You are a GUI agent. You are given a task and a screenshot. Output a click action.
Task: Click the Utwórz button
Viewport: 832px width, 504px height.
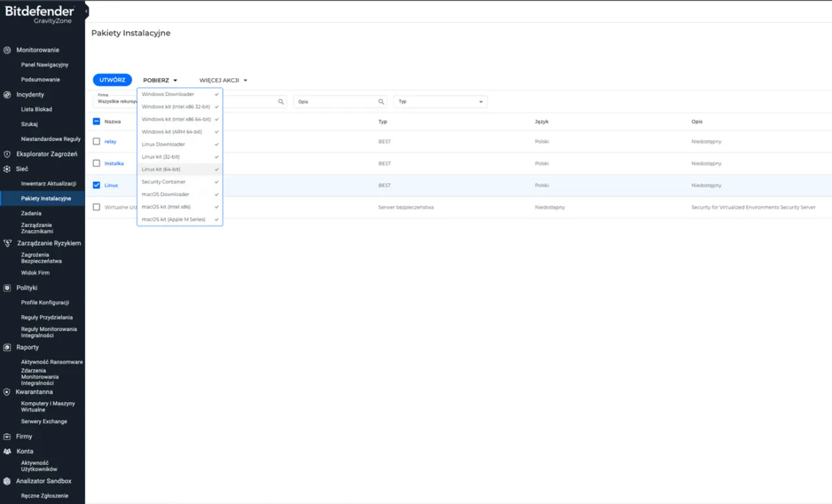point(112,81)
